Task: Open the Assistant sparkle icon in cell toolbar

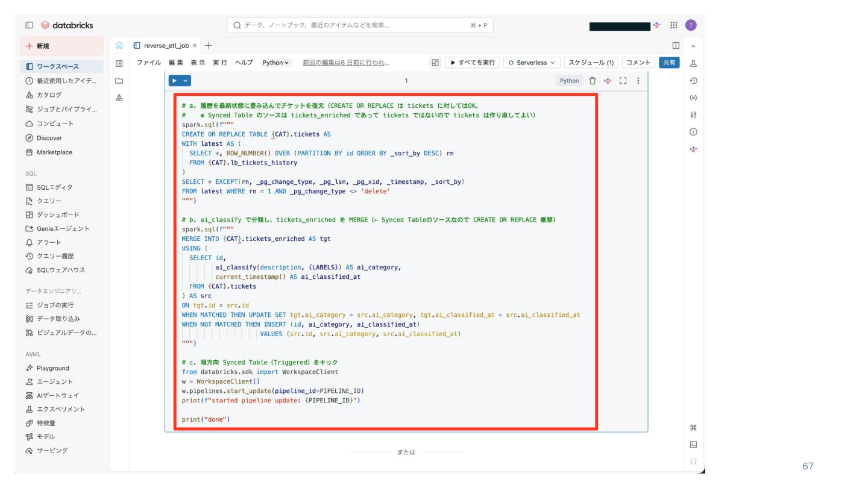Action: tap(608, 81)
